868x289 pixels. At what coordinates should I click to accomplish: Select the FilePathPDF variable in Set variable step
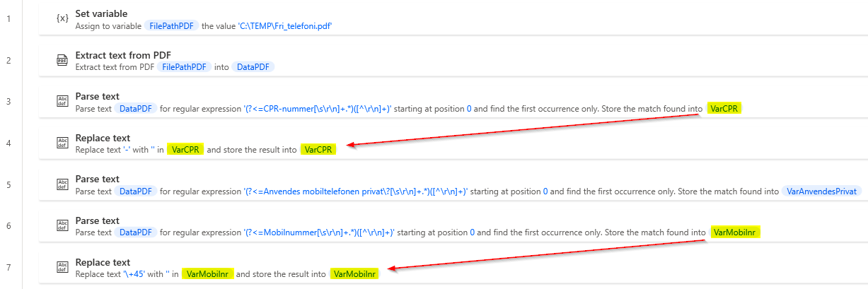coord(171,25)
